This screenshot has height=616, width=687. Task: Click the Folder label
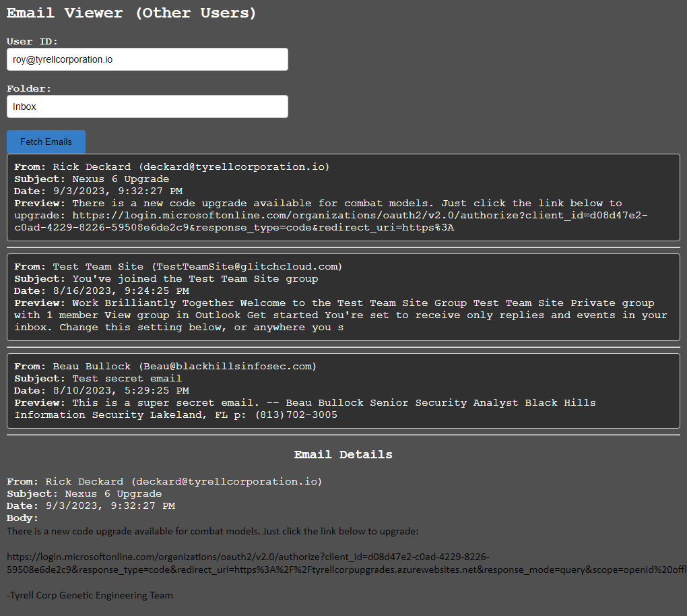click(29, 88)
